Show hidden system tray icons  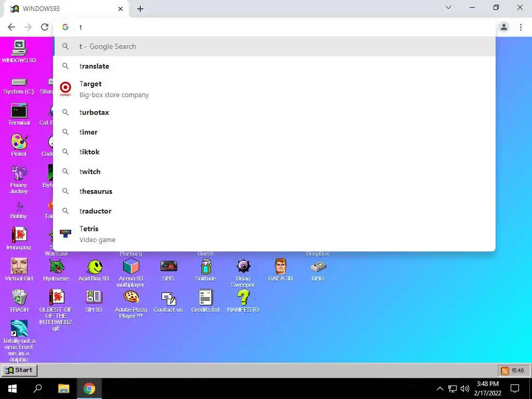pos(440,389)
